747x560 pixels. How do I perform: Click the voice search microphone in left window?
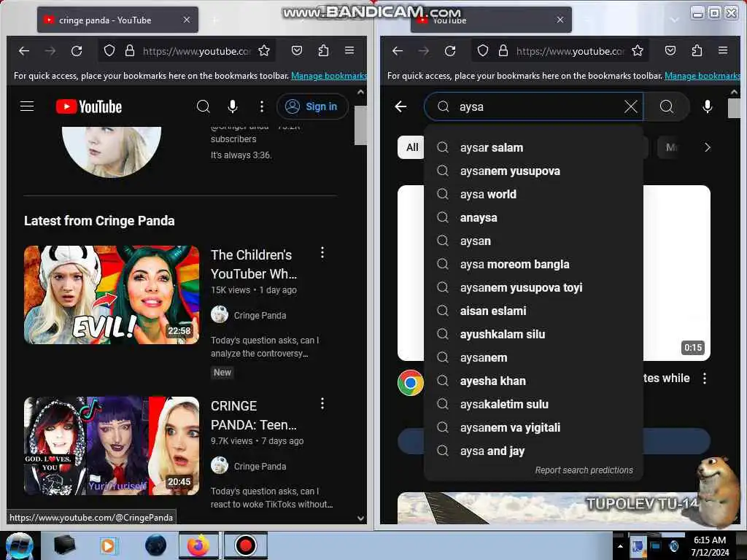[x=233, y=106]
